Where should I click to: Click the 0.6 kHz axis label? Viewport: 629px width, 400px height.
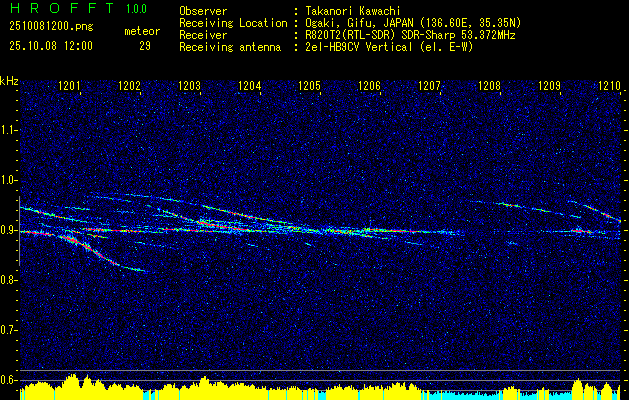[x=8, y=380]
